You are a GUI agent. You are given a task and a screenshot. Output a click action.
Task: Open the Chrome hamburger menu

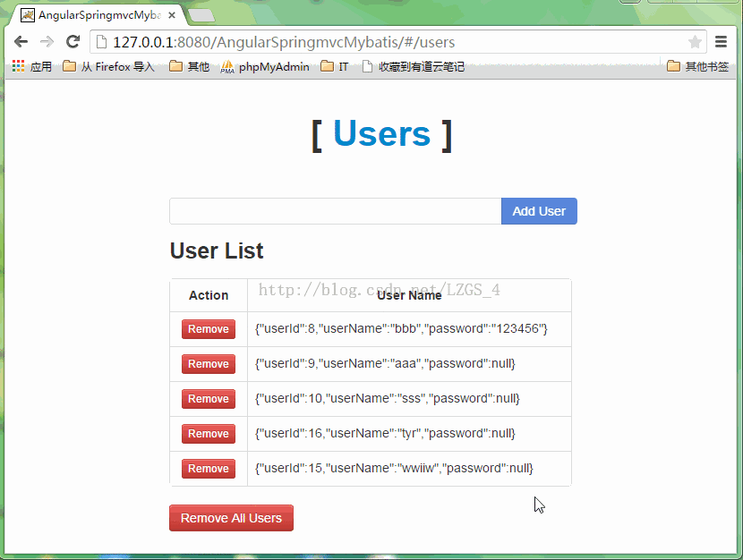[x=721, y=42]
